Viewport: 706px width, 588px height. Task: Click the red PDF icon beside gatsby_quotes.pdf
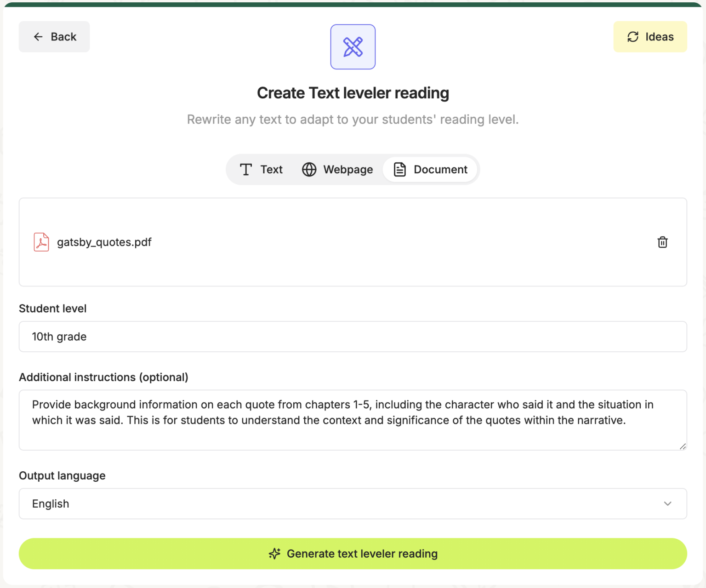point(41,242)
